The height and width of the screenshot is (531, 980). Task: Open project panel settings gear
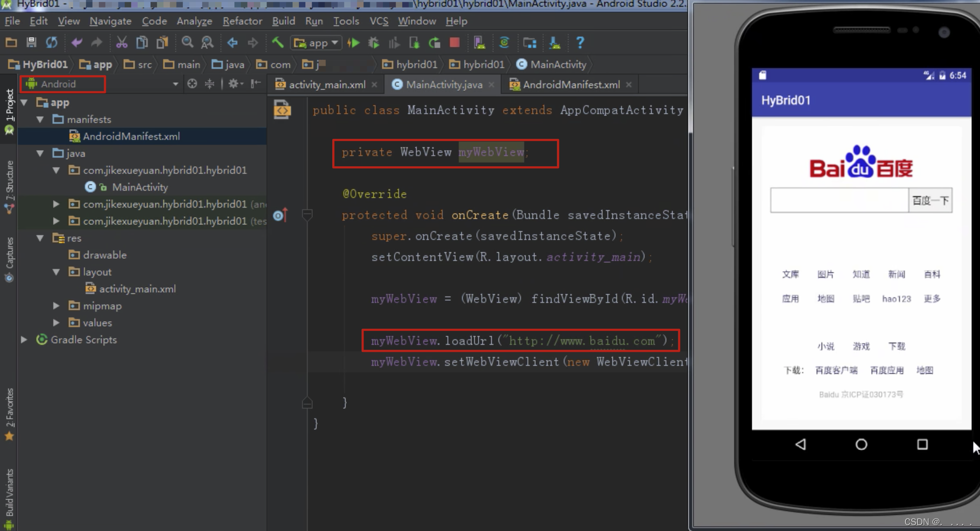point(235,83)
